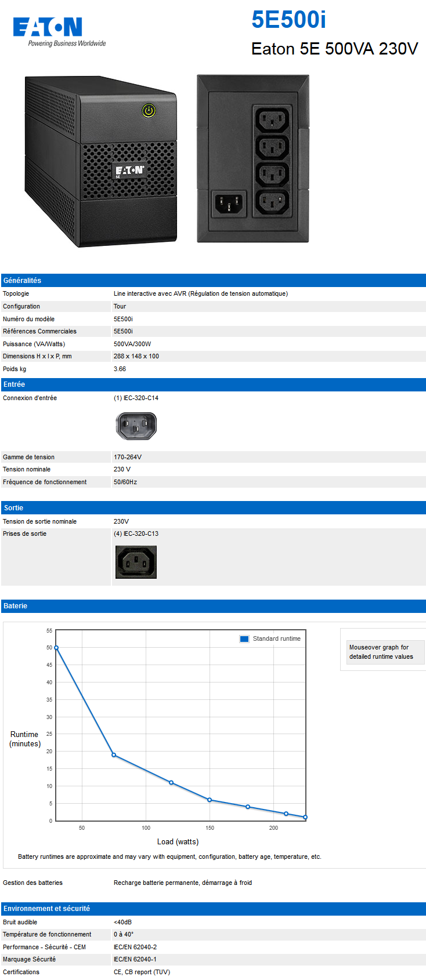Click the IEC-320-C13 output socket image
Image resolution: width=426 pixels, height=980 pixels.
pos(136,562)
